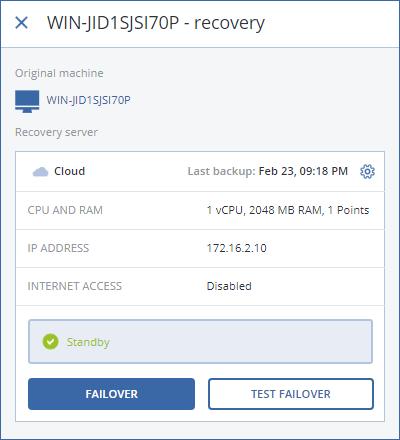400x440 pixels.
Task: Open the WIN-JID1SJSI70P original machine link
Action: (88, 100)
